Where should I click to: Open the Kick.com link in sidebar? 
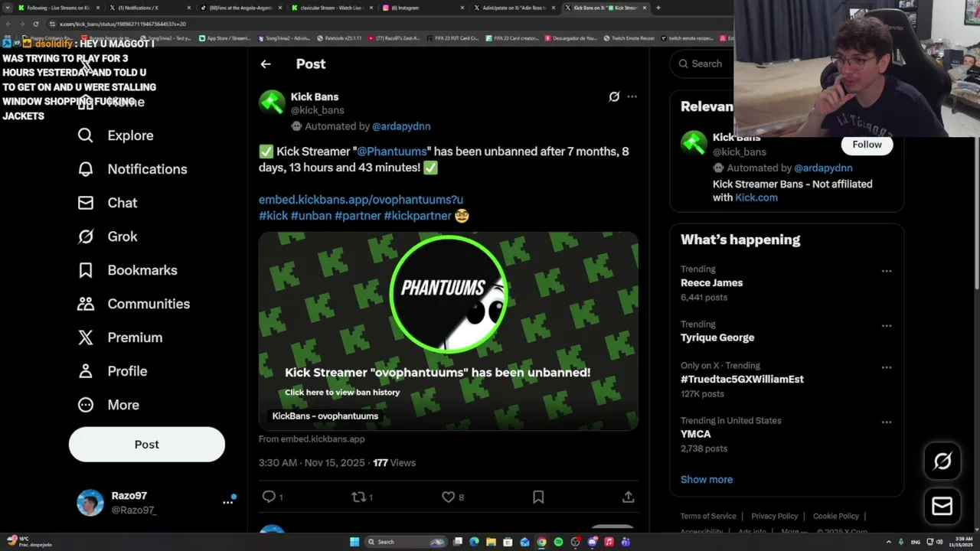coord(756,197)
